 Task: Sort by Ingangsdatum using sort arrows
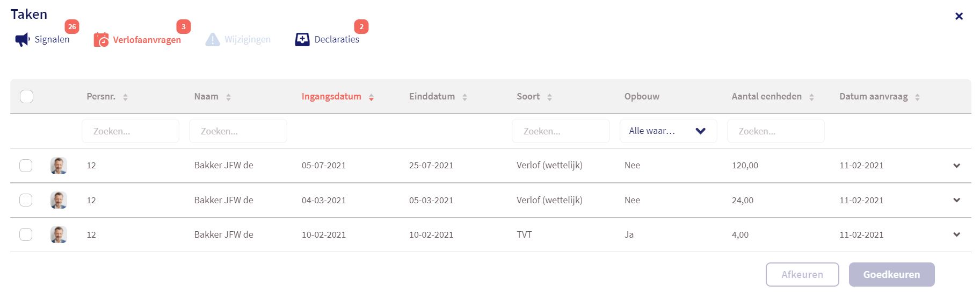pos(371,97)
